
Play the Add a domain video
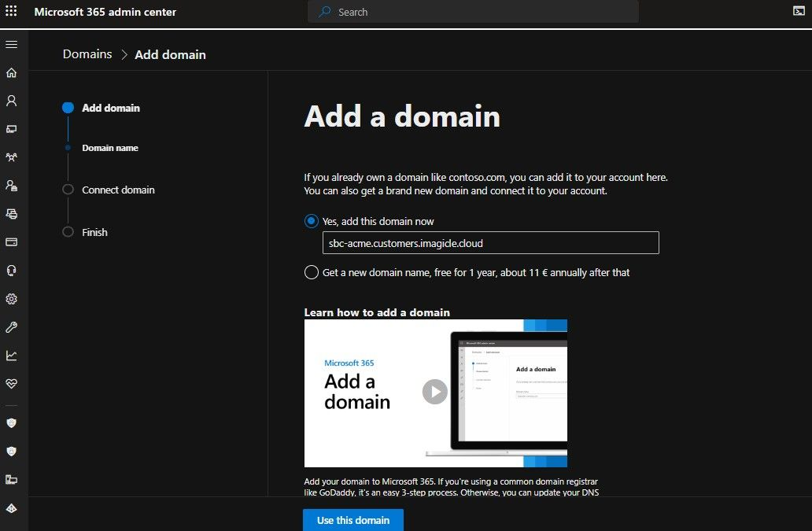(x=434, y=392)
